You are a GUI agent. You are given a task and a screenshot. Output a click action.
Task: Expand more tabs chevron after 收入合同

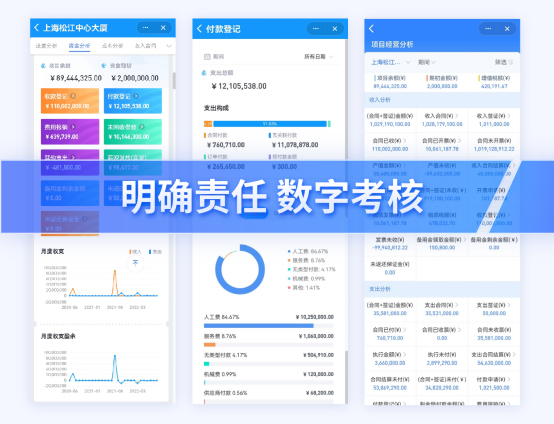[x=169, y=46]
